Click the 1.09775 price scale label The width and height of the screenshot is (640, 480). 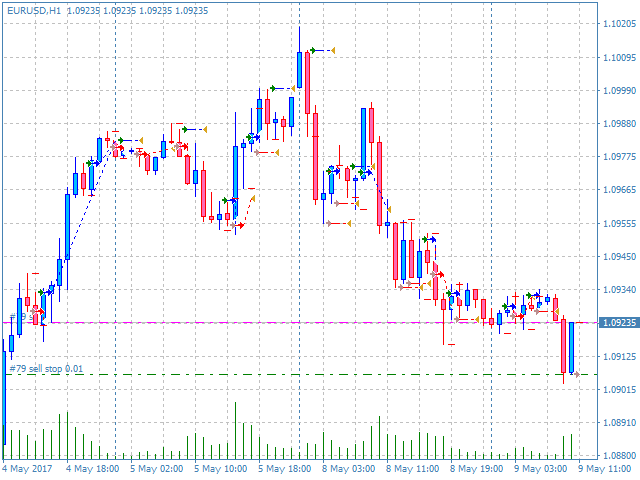[619, 156]
